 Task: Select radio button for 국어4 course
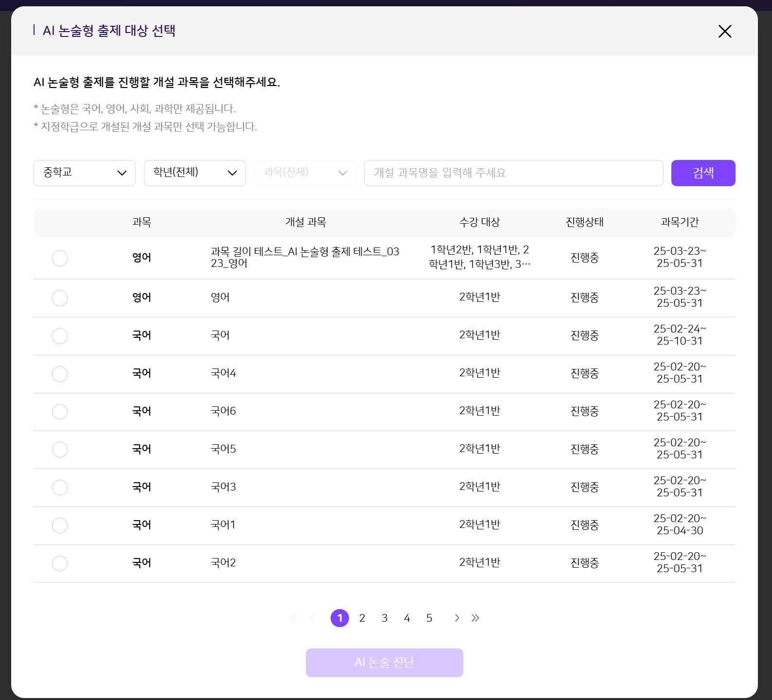(x=60, y=374)
